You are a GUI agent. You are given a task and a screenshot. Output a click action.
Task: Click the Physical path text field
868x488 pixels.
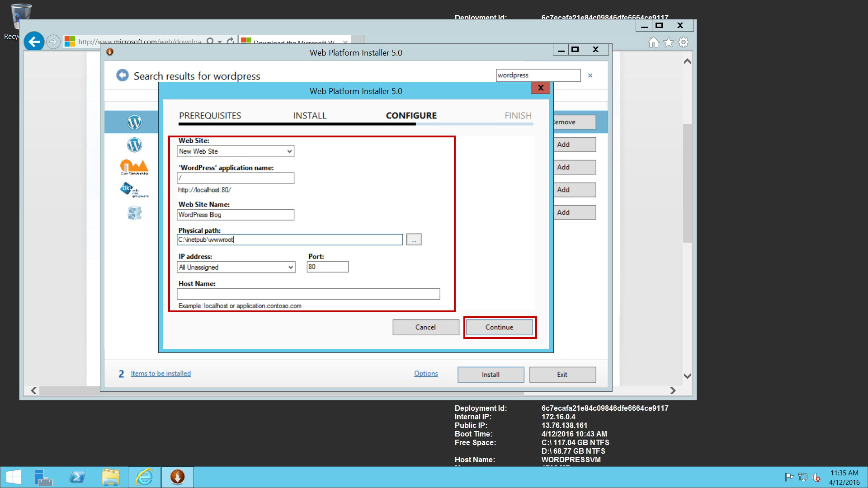(x=289, y=239)
